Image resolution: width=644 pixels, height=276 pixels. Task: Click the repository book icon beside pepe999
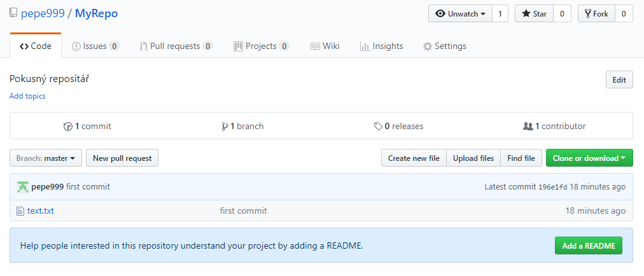[13, 13]
